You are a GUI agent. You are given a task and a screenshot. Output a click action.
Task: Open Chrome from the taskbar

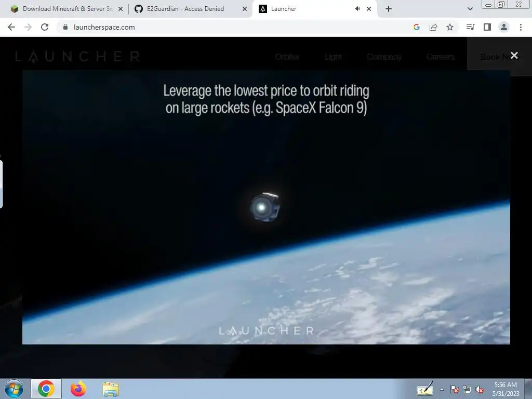46,389
